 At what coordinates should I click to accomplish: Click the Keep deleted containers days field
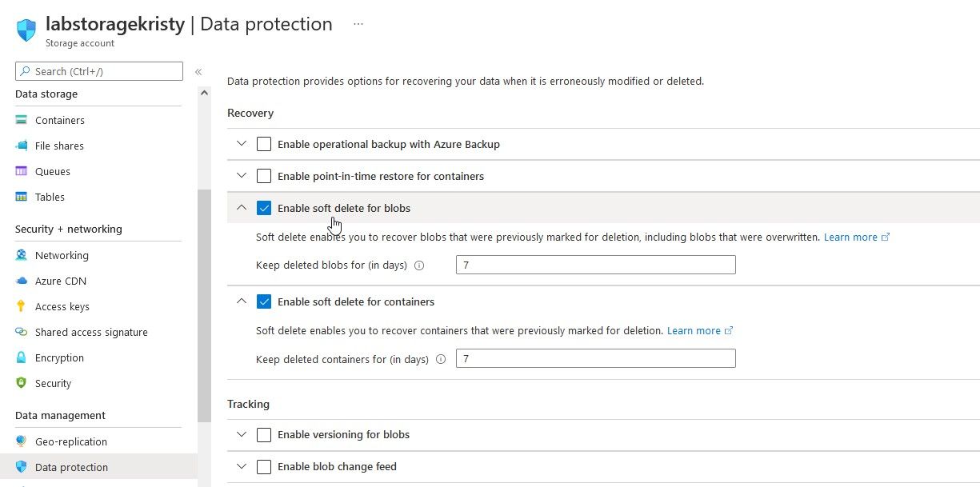point(595,359)
